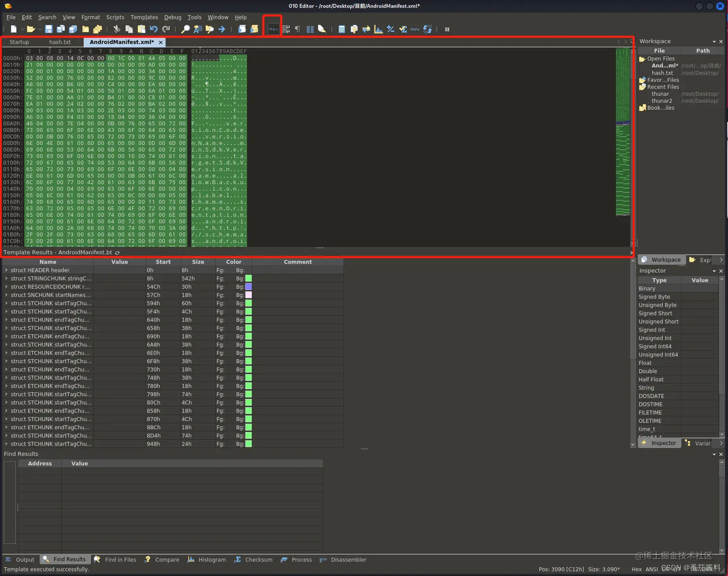Open the Workspace panel dropdown arrow

[x=714, y=41]
